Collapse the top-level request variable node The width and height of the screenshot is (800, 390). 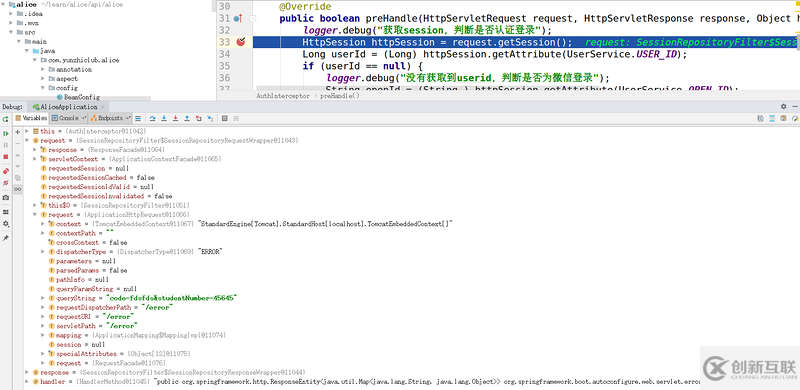coord(27,140)
